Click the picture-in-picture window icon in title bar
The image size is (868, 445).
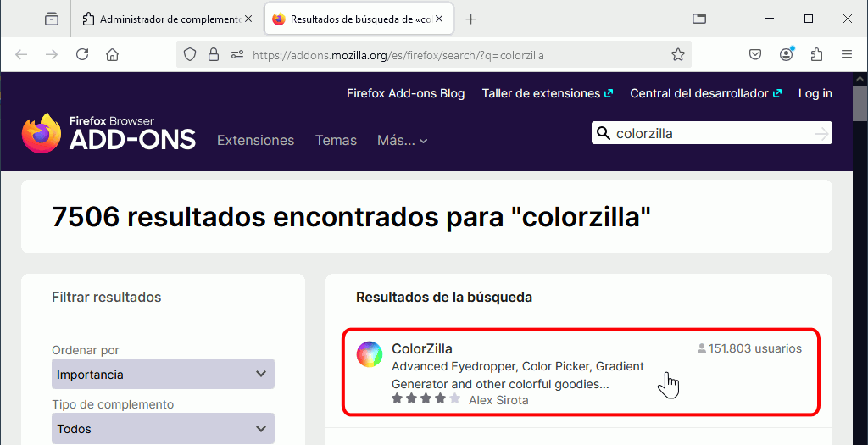pyautogui.click(x=699, y=19)
